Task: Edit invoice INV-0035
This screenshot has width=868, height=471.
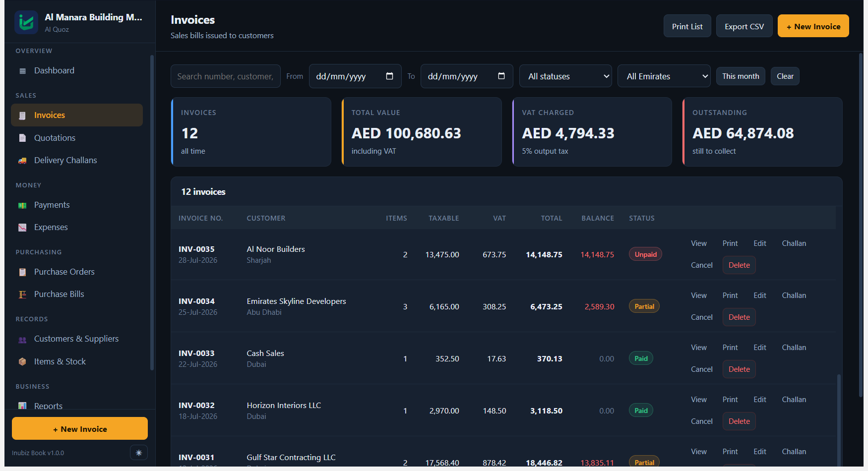Action: (x=760, y=243)
